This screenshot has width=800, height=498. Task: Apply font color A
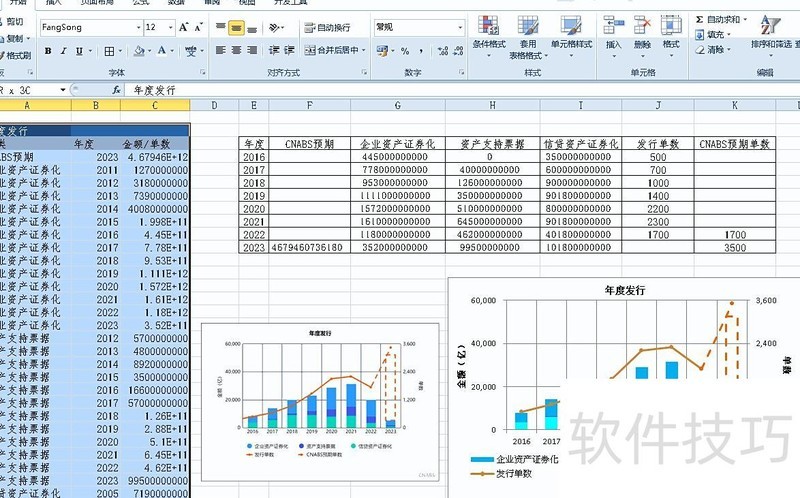point(161,51)
